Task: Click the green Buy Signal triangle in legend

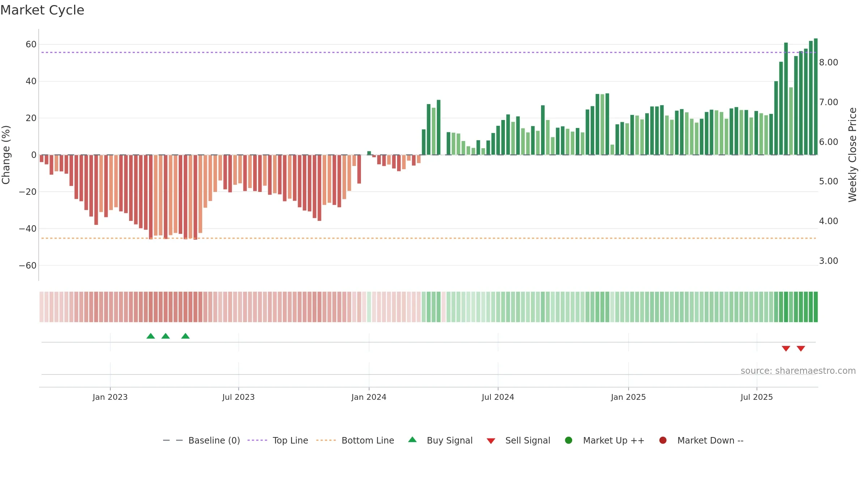Action: [412, 440]
